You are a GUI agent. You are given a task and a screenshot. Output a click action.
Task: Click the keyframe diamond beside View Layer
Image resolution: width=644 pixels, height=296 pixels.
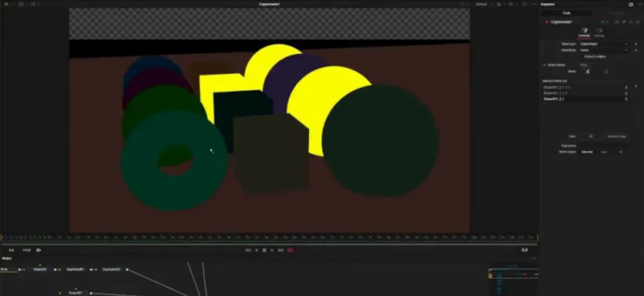636,44
